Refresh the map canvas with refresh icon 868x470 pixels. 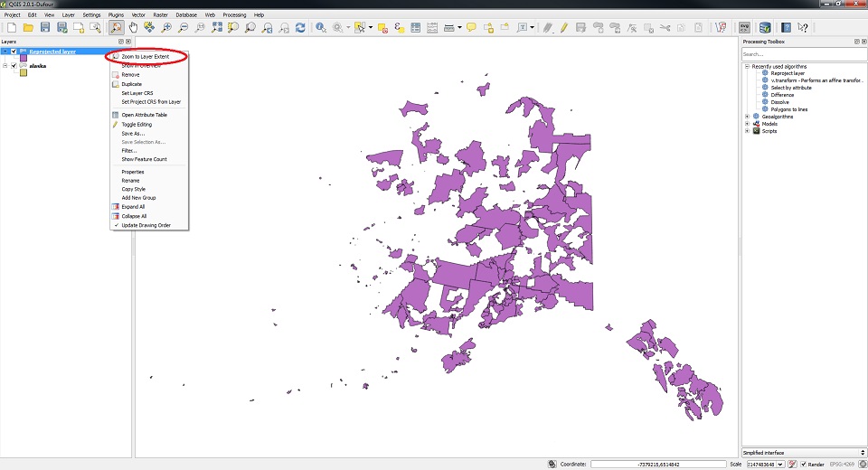[300, 27]
